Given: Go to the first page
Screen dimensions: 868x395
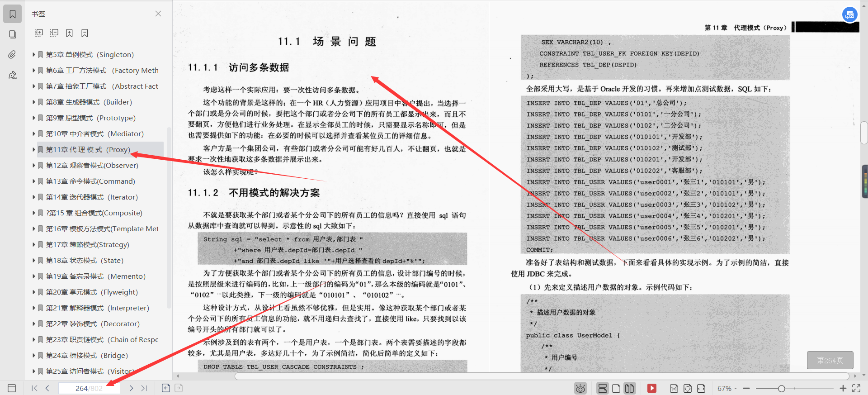Looking at the screenshot, I should click(35, 388).
